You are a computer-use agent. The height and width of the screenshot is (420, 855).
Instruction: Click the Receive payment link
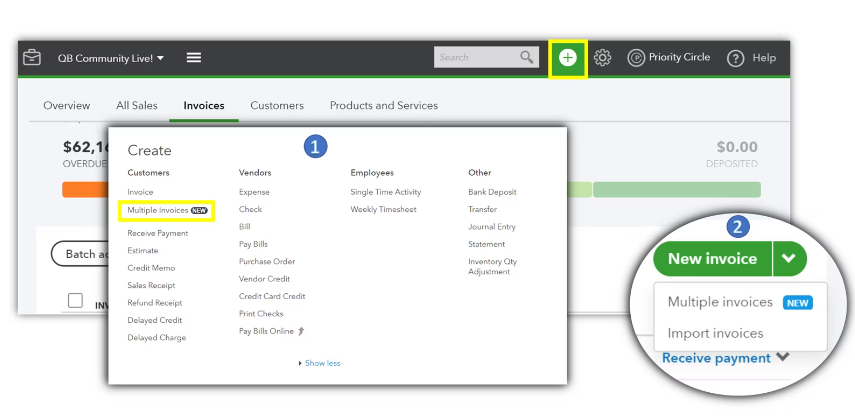point(716,358)
